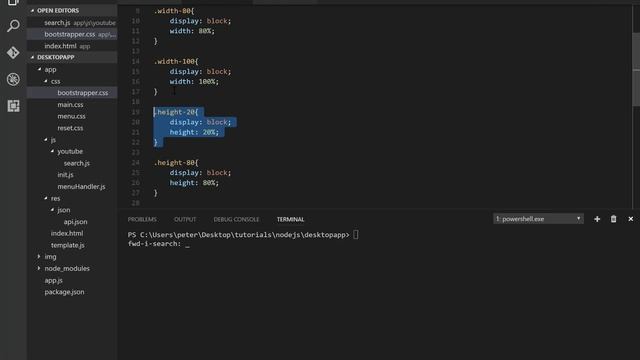Viewport: 640px width, 360px height.
Task: Open the Debug view icon
Action: point(13,79)
